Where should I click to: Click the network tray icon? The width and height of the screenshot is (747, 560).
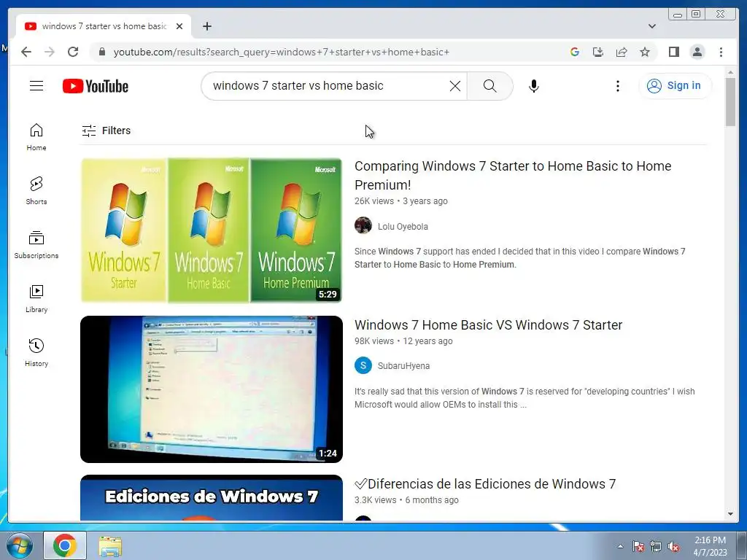click(x=656, y=546)
